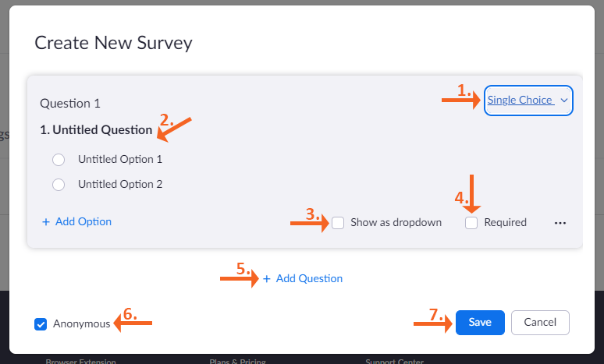This screenshot has width=604, height=364.
Task: Open the three-dot more options menu
Action: pos(560,223)
